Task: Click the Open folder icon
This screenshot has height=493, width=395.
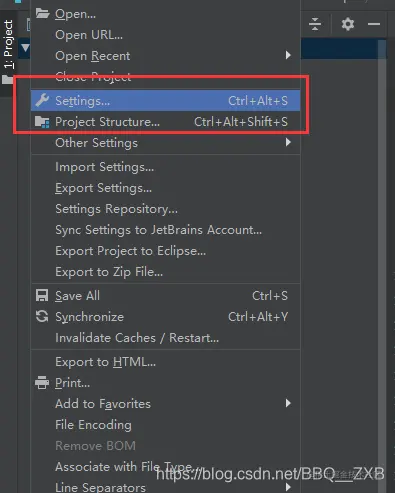Action: pos(42,13)
